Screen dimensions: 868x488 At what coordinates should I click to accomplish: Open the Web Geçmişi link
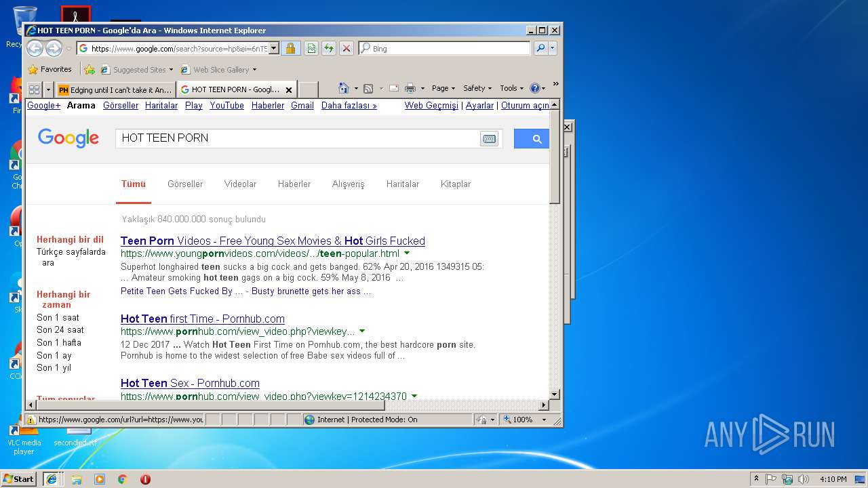point(431,105)
